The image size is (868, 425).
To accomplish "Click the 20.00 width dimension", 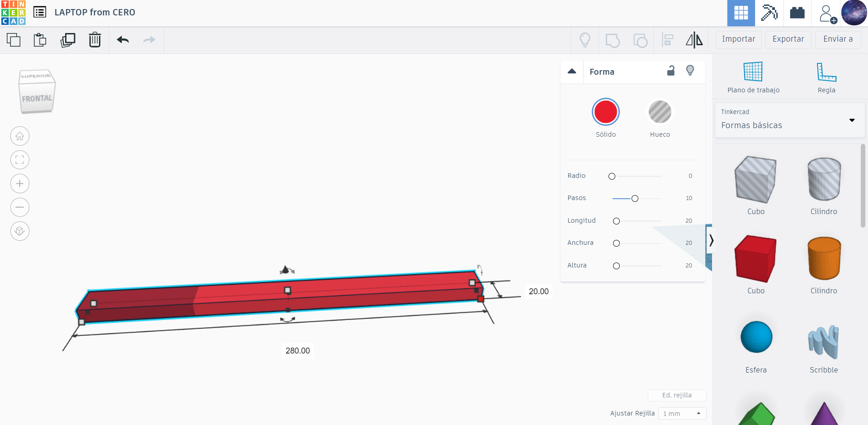I will 538,291.
